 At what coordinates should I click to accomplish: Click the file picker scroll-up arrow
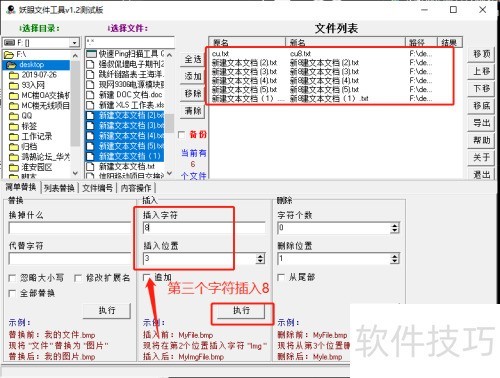(170, 55)
